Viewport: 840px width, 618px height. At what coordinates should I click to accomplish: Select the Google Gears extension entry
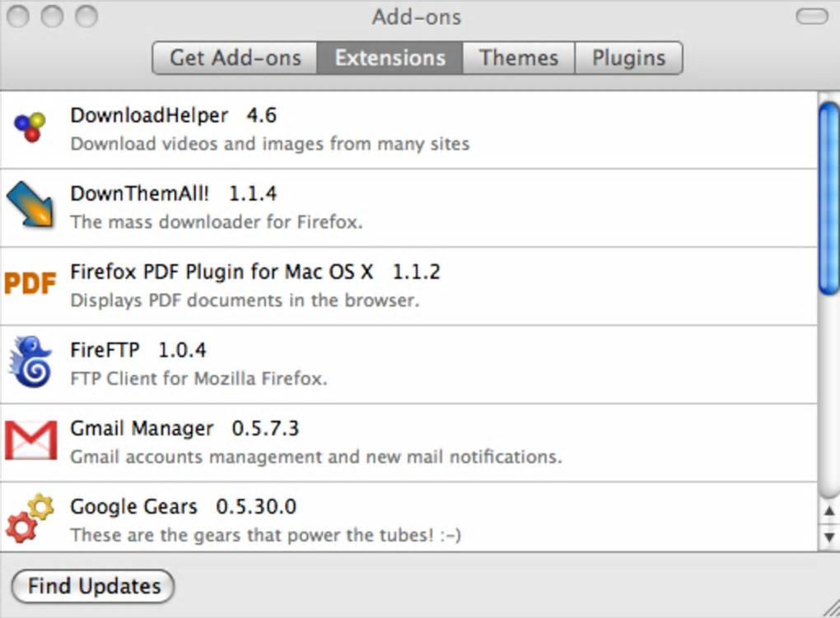click(x=412, y=518)
